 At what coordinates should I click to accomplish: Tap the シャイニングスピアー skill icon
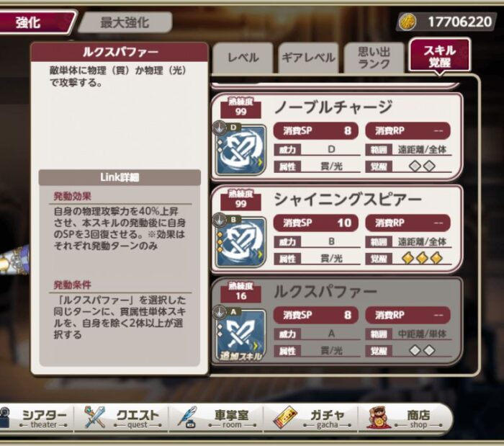241,242
